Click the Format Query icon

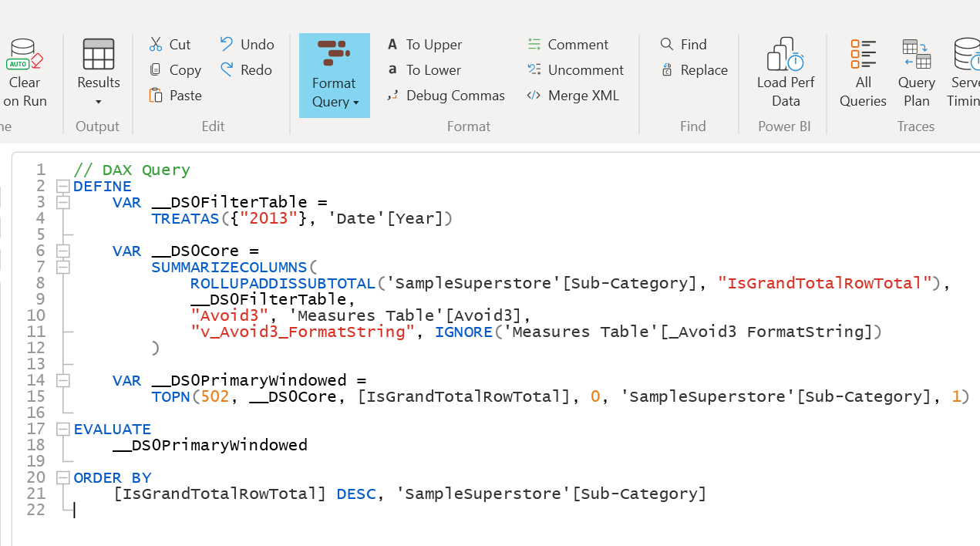[334, 56]
